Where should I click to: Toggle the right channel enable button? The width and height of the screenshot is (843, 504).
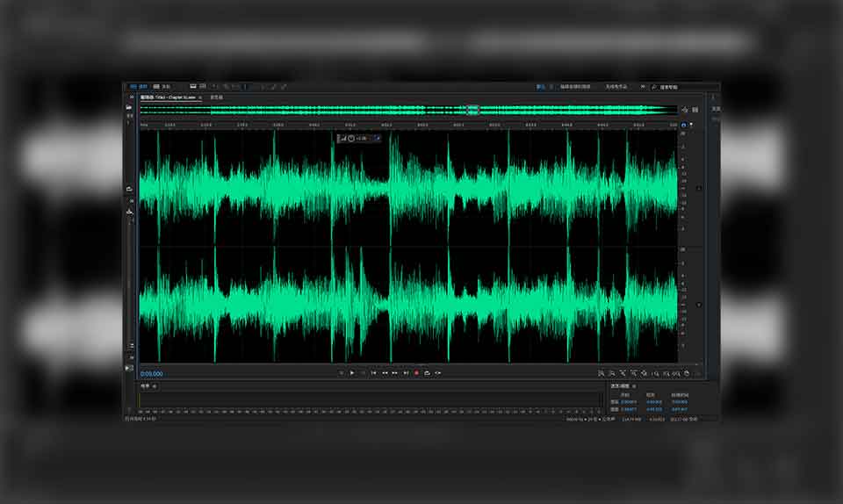[x=699, y=305]
